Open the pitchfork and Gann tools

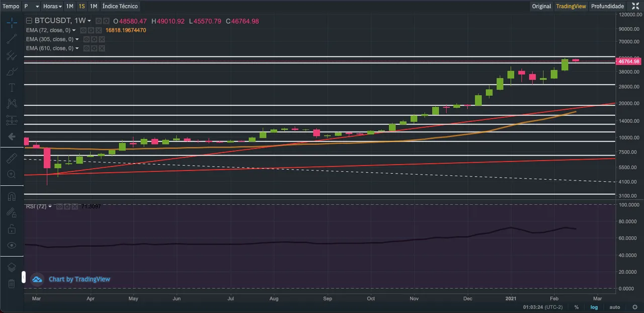(12, 56)
